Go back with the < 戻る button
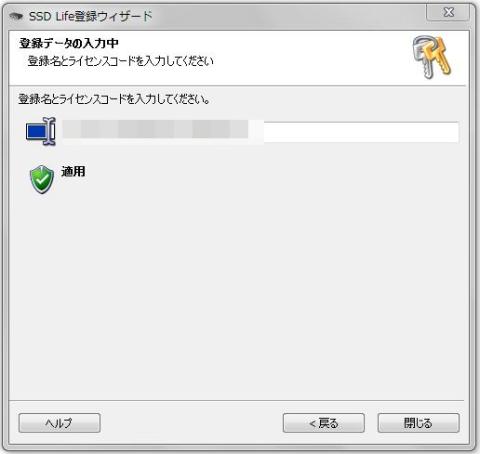480x454 pixels. [x=323, y=423]
